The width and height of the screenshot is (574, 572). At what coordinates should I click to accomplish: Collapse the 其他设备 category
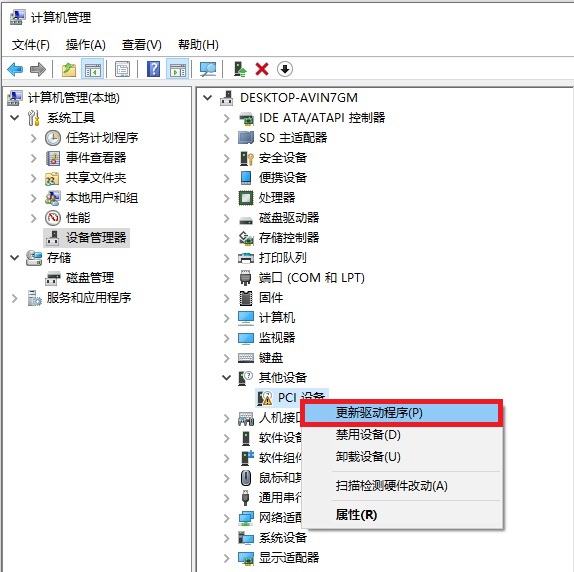coord(227,377)
